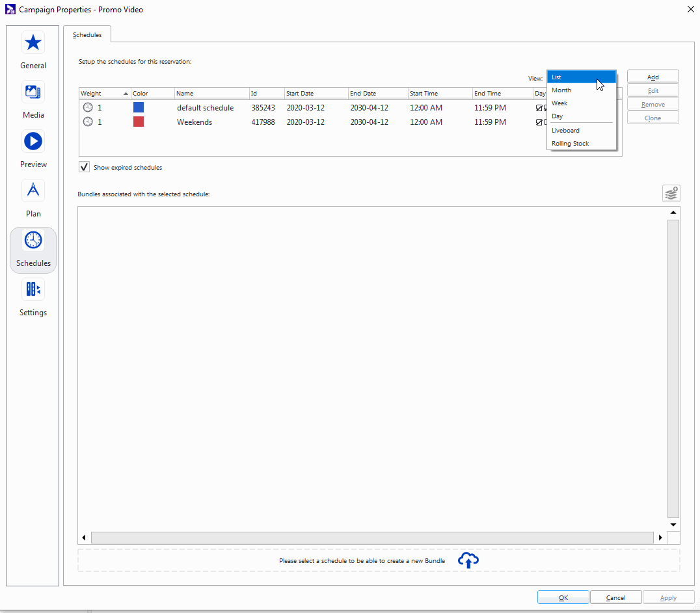The height and width of the screenshot is (613, 700).
Task: Switch to the Schedules tab
Action: [x=87, y=34]
